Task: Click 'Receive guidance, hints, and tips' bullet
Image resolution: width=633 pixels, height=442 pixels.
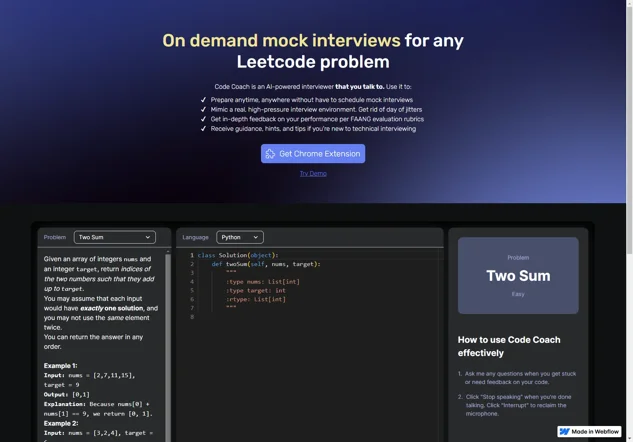Action: [313, 129]
